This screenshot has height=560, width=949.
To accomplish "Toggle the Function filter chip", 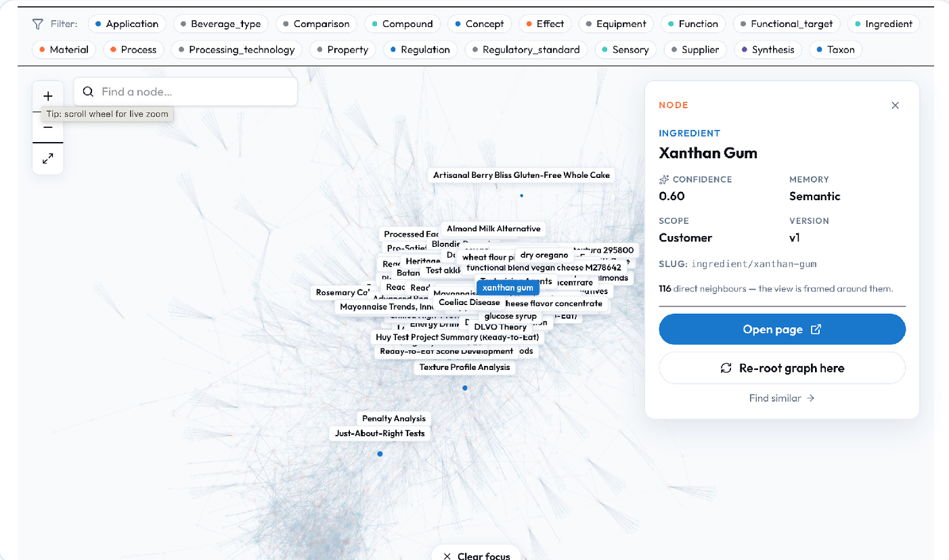I will (693, 24).
